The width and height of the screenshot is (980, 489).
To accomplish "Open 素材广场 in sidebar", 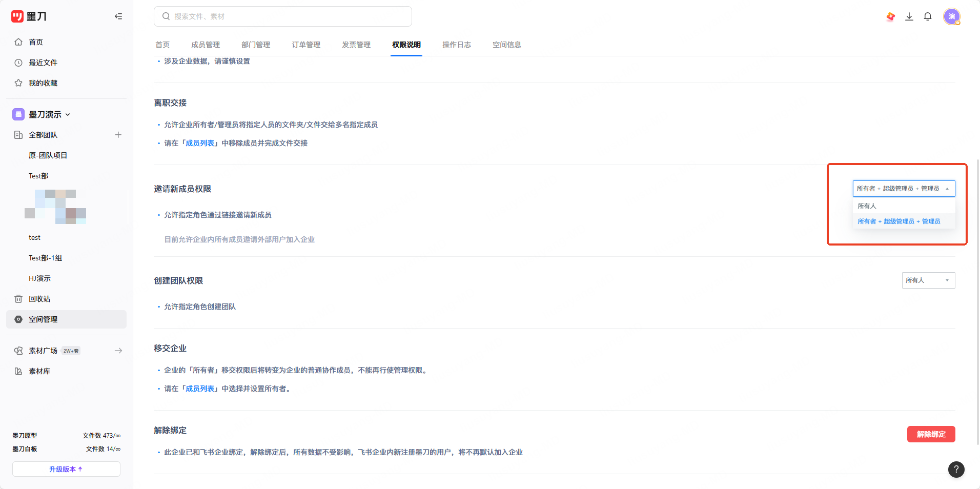I will [x=43, y=351].
